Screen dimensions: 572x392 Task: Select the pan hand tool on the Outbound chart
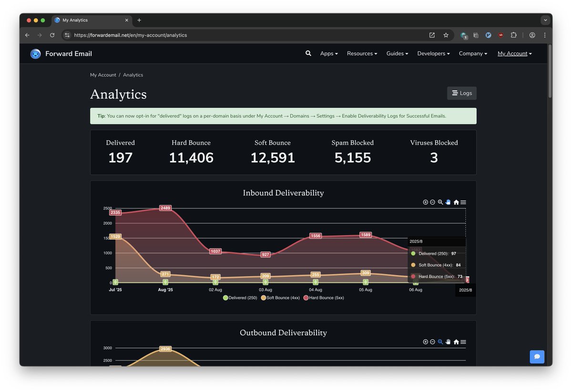[x=448, y=342]
